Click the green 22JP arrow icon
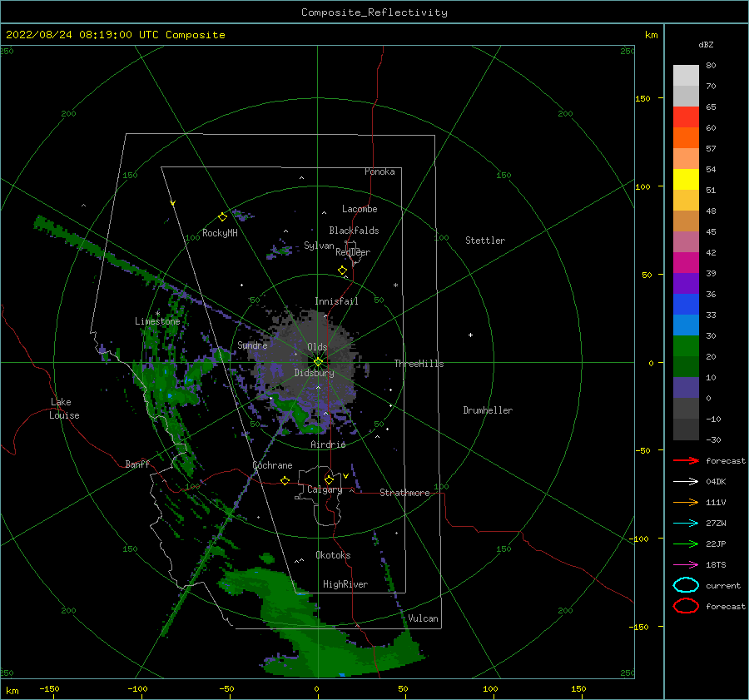This screenshot has width=749, height=700. pos(686,544)
